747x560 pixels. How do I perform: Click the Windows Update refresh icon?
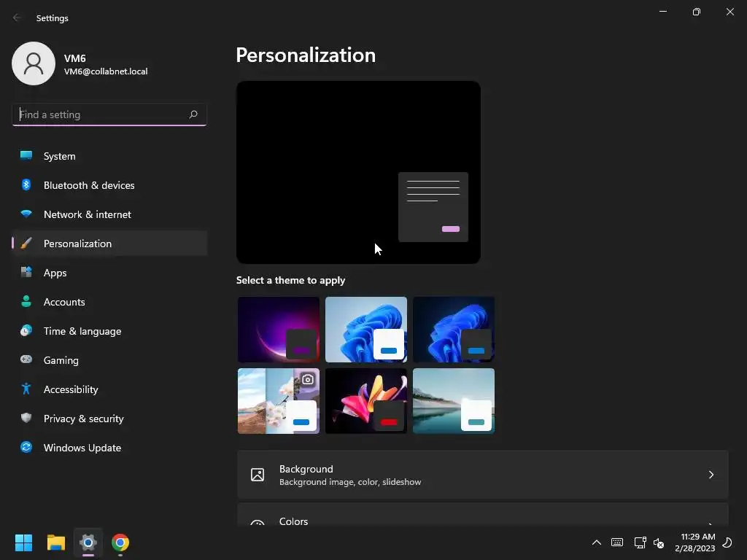pos(26,447)
